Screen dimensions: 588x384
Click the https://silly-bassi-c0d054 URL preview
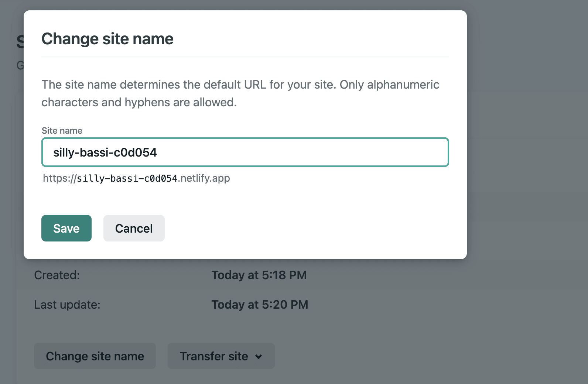[x=110, y=178]
